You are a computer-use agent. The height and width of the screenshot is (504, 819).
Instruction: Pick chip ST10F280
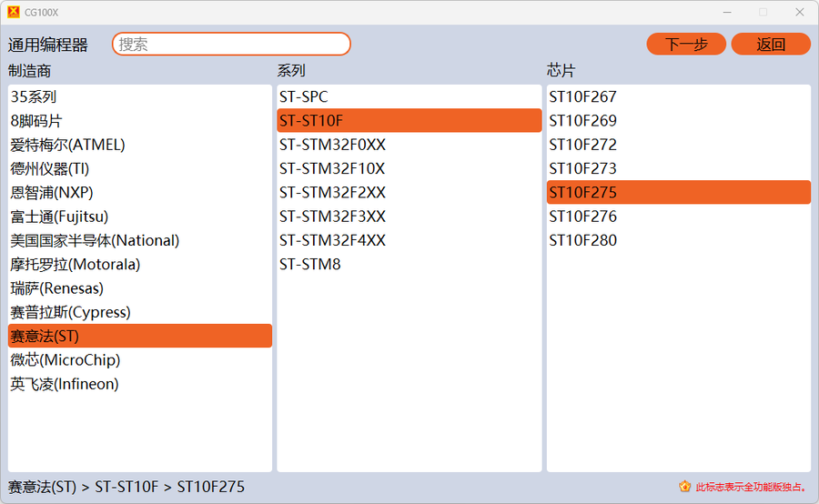[582, 240]
